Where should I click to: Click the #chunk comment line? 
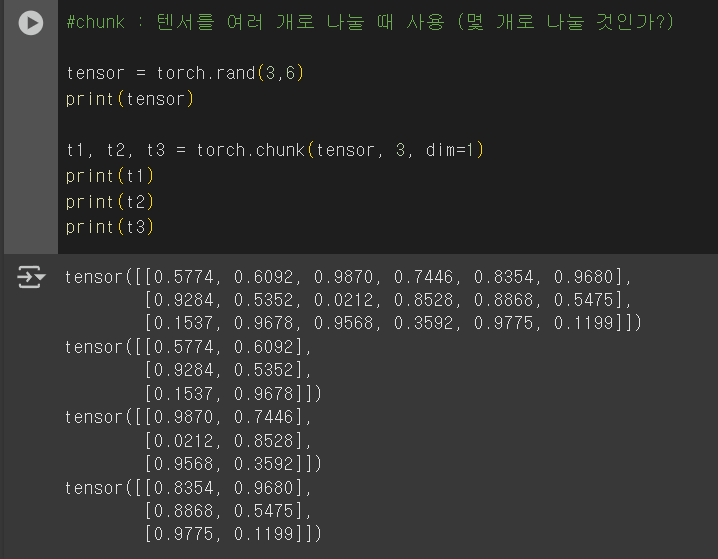[x=370, y=22]
